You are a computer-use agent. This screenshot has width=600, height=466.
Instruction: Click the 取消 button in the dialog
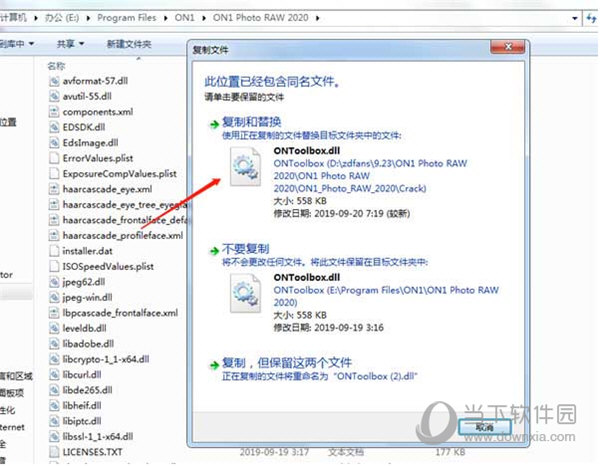484,427
